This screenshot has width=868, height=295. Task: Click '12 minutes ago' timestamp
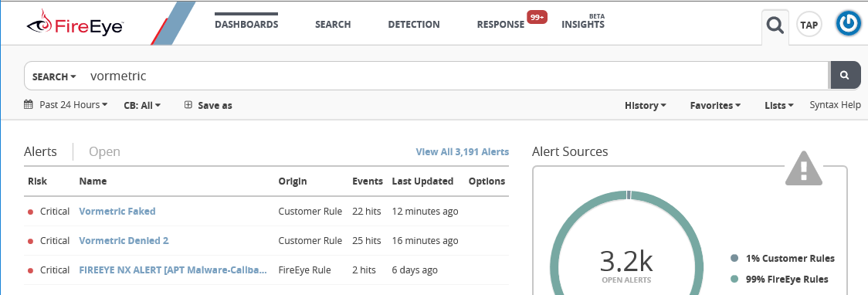pyautogui.click(x=426, y=211)
